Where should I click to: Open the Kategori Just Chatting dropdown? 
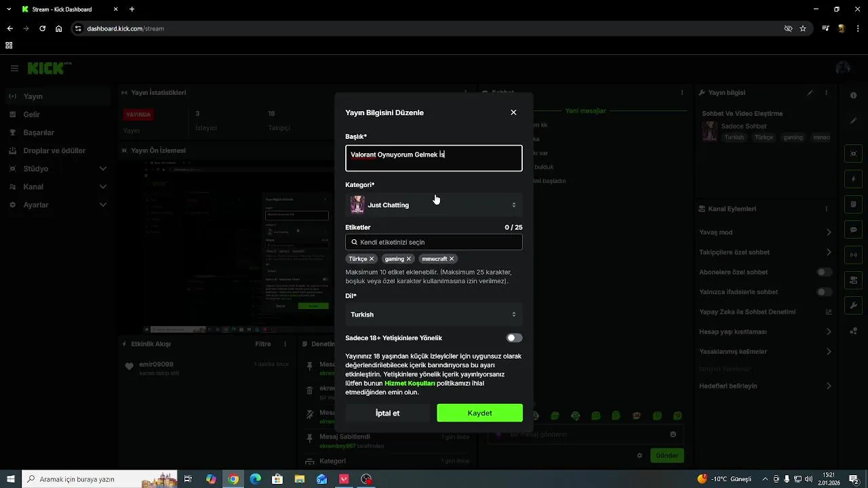pyautogui.click(x=434, y=205)
